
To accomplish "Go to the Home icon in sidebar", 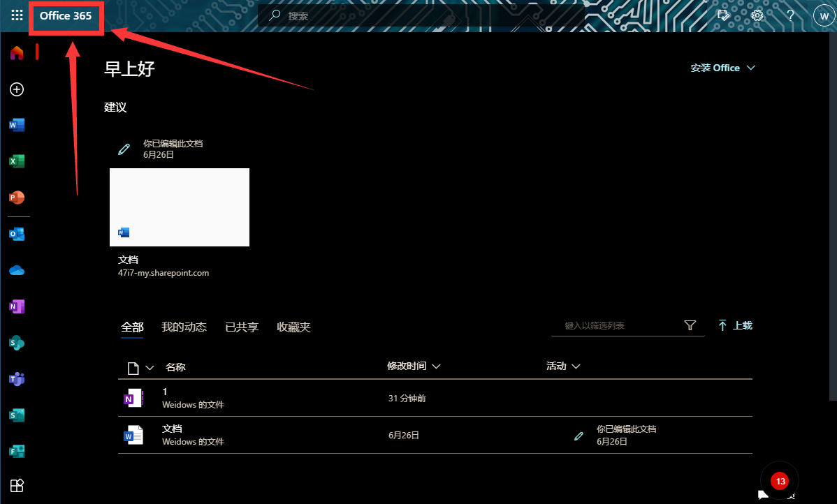I will click(x=17, y=52).
